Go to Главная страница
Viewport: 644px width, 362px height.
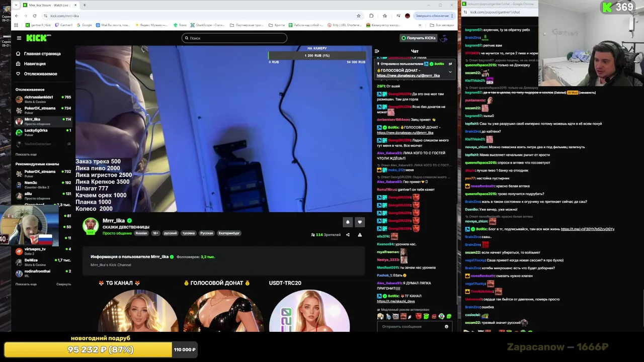38,53
